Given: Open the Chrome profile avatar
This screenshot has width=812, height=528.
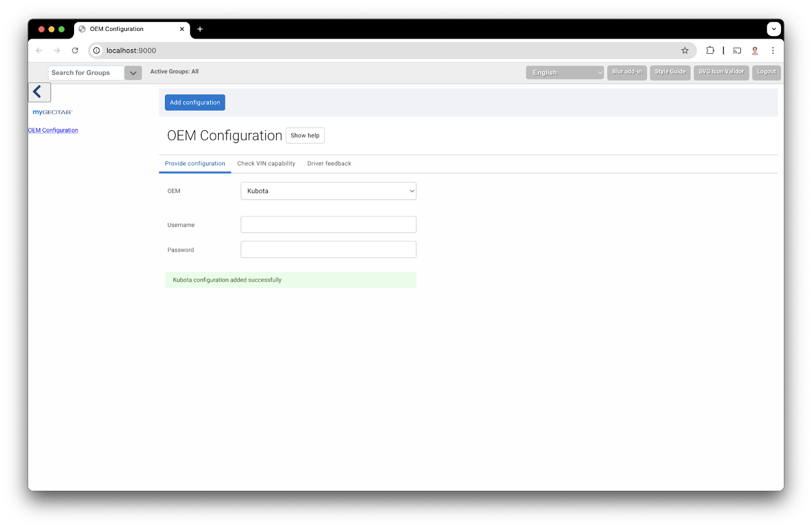Looking at the screenshot, I should click(x=755, y=51).
